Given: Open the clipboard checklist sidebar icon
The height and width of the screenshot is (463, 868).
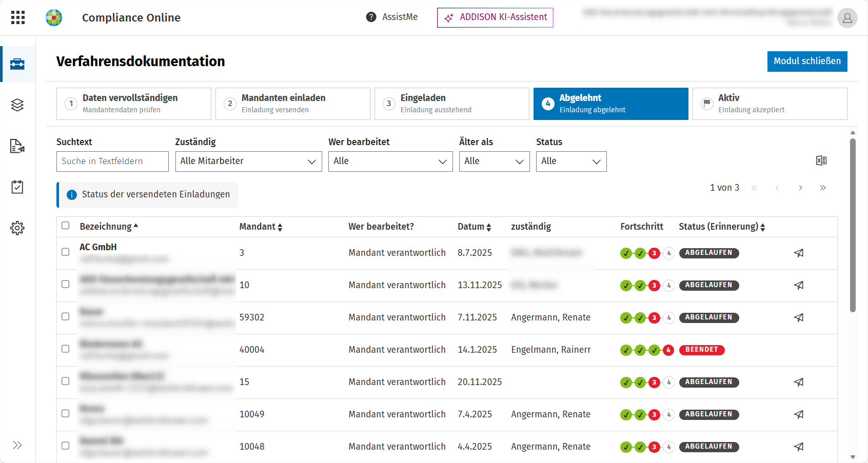Looking at the screenshot, I should (x=17, y=187).
